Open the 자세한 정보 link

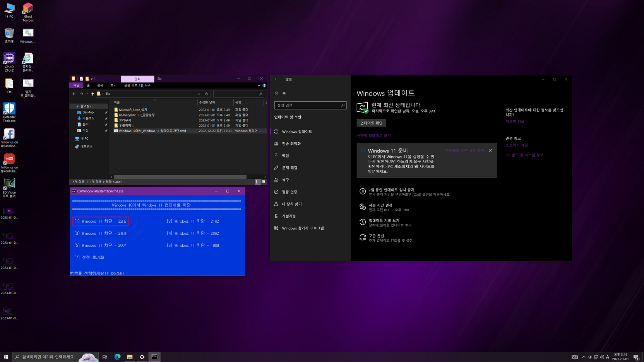pyautogui.click(x=515, y=121)
